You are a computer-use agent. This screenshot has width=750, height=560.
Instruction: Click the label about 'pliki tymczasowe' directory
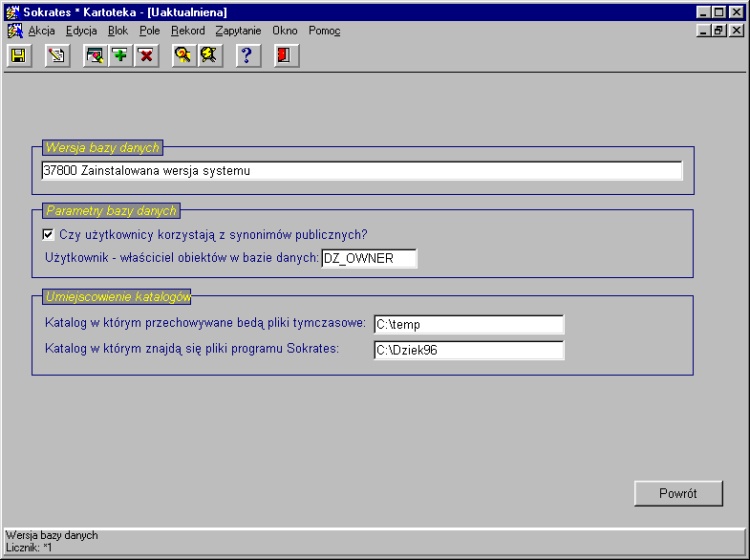click(205, 323)
